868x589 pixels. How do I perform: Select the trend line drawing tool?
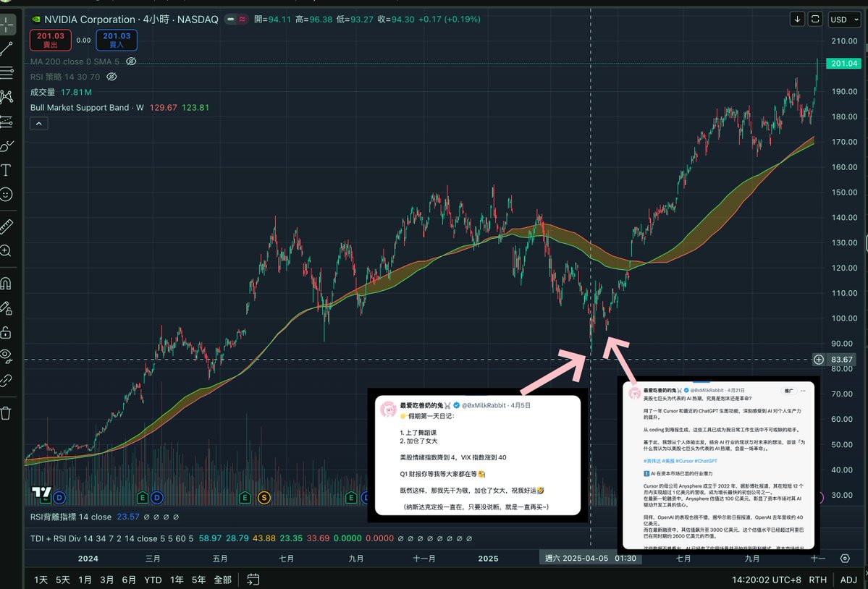7,48
